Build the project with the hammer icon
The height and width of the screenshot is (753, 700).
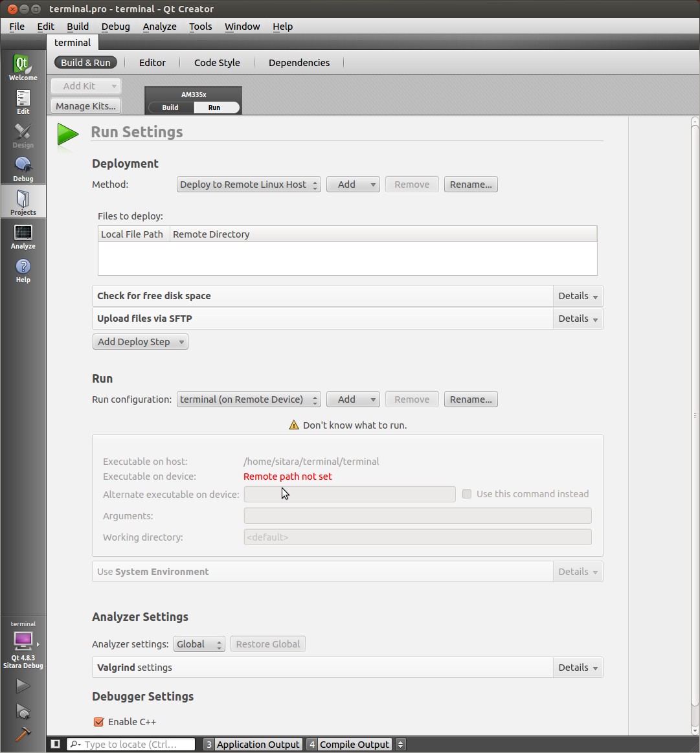23,734
